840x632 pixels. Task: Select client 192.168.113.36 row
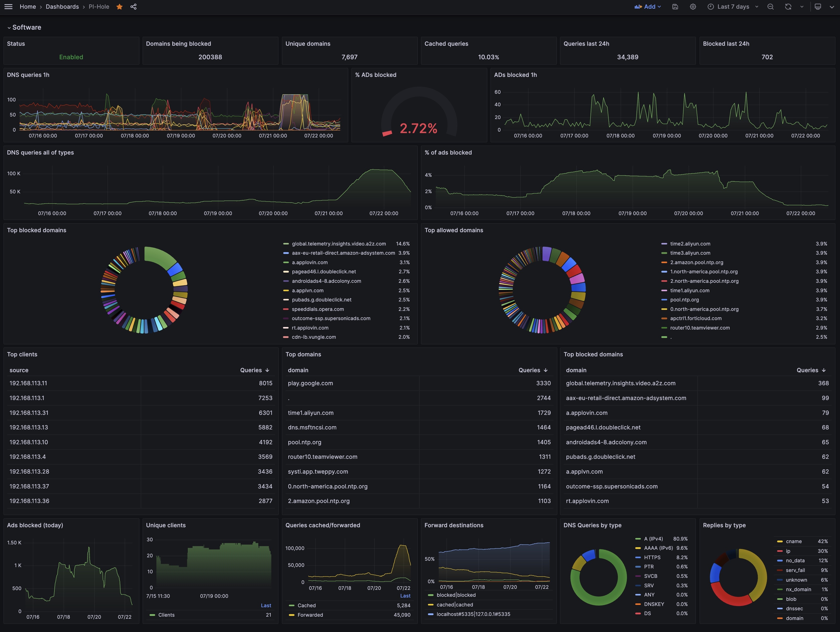pos(141,501)
